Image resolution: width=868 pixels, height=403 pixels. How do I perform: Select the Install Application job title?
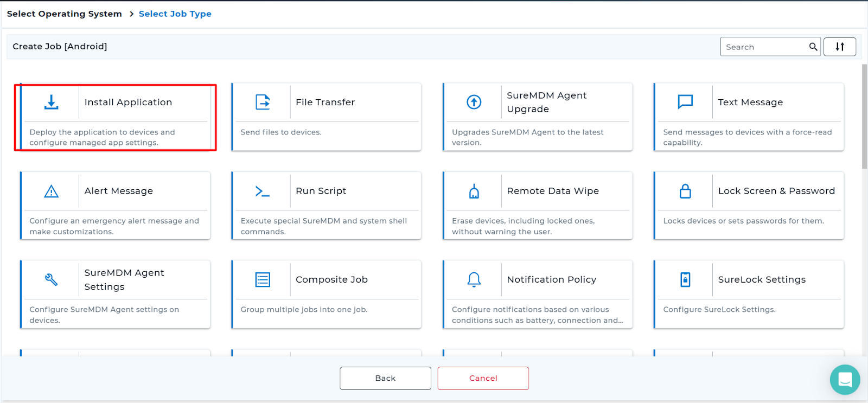pos(128,102)
